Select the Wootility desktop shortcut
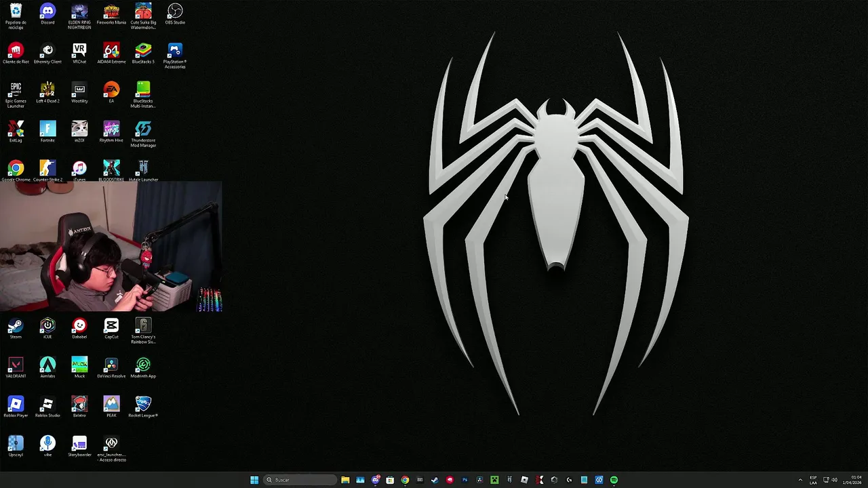This screenshot has height=488, width=868. click(x=79, y=93)
